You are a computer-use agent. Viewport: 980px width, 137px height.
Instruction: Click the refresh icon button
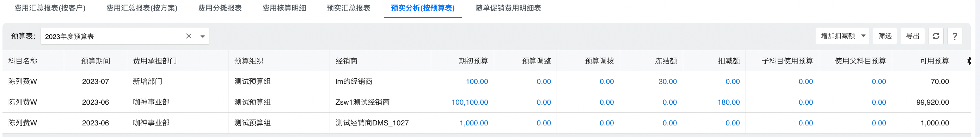coord(936,36)
